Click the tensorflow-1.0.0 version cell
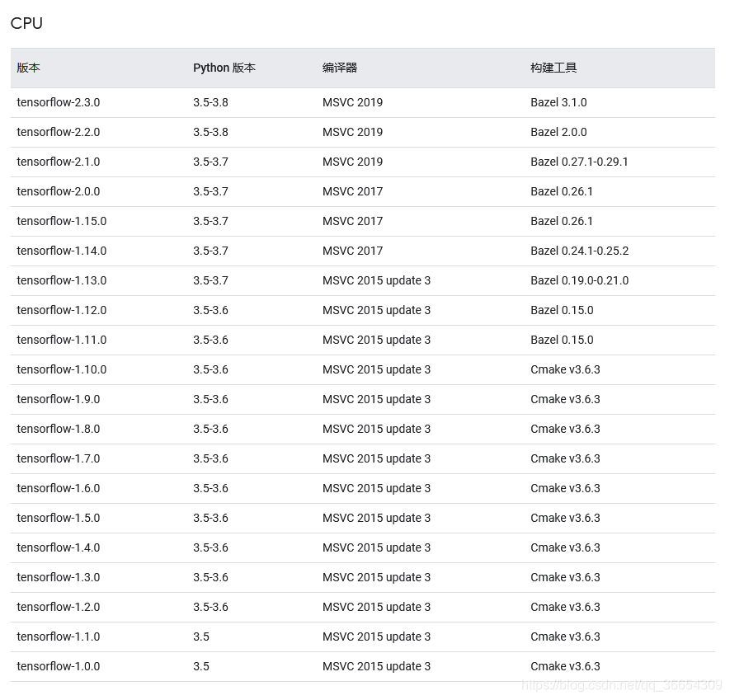Image resolution: width=730 pixels, height=700 pixels. pos(59,666)
